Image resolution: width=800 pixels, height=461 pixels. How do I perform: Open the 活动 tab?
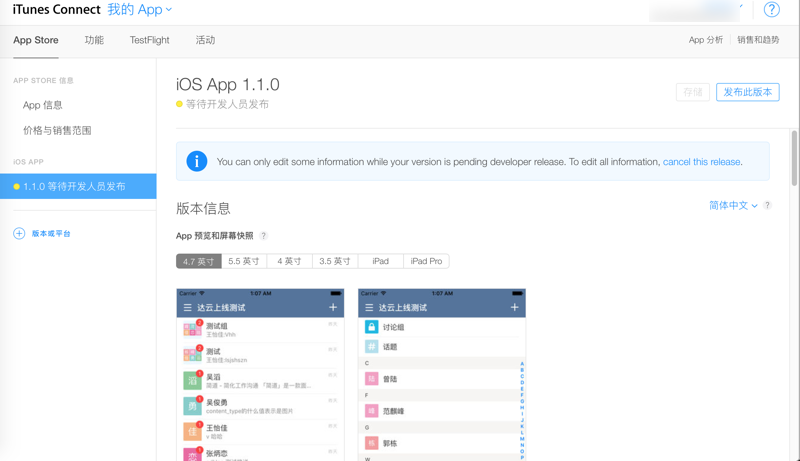[x=206, y=40]
